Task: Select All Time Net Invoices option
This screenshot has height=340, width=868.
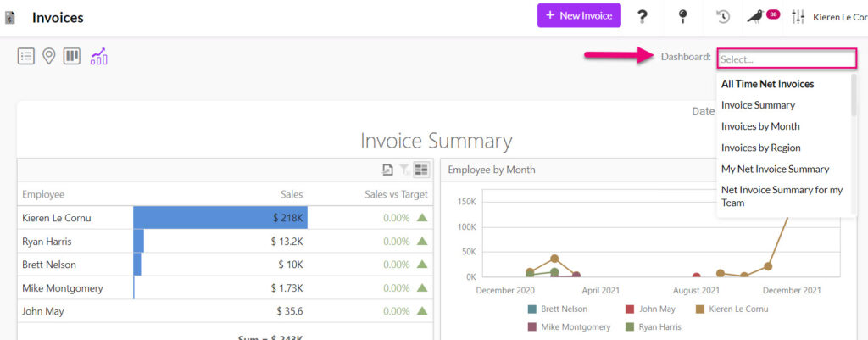Action: click(x=767, y=84)
